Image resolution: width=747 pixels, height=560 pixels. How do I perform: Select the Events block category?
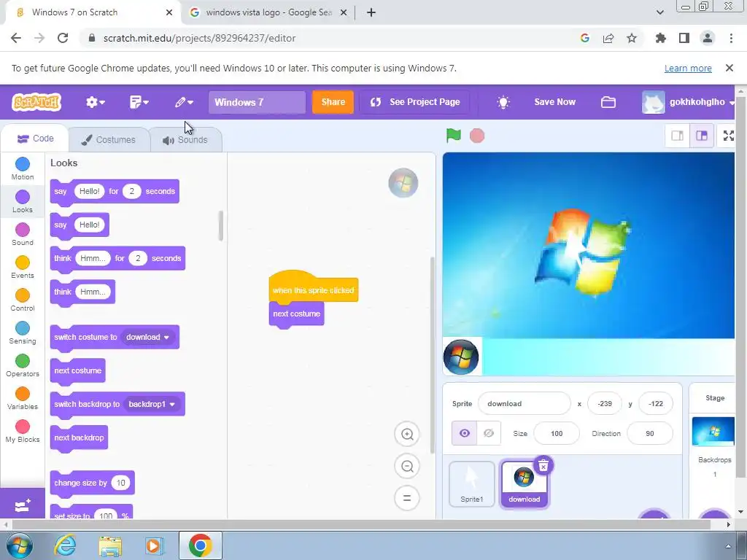[23, 267]
